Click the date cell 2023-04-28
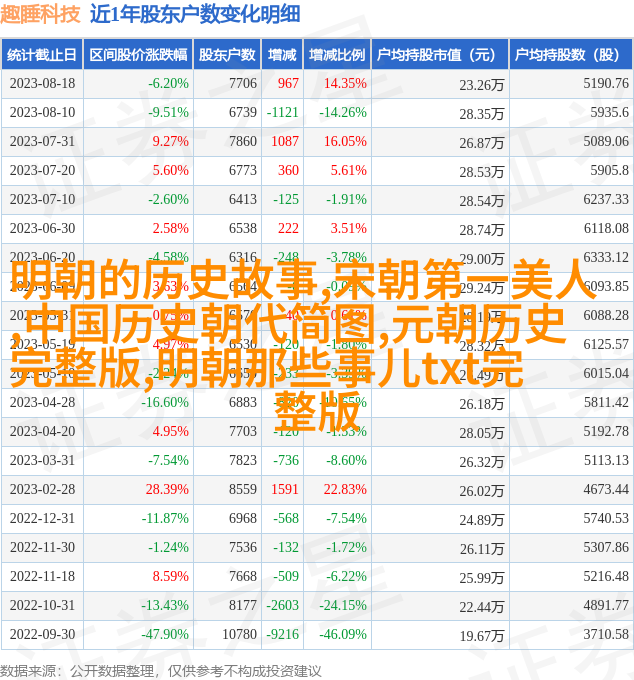Image resolution: width=634 pixels, height=680 pixels. [42, 403]
